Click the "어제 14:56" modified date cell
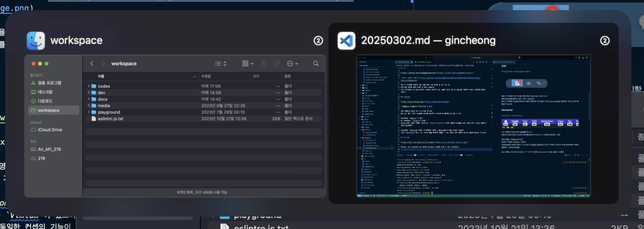 click(x=211, y=92)
